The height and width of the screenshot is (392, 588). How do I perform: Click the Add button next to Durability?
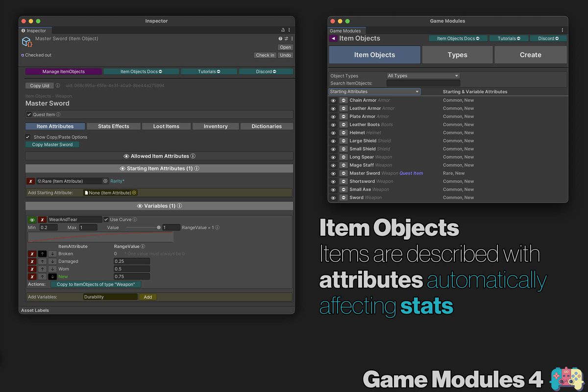[147, 297]
